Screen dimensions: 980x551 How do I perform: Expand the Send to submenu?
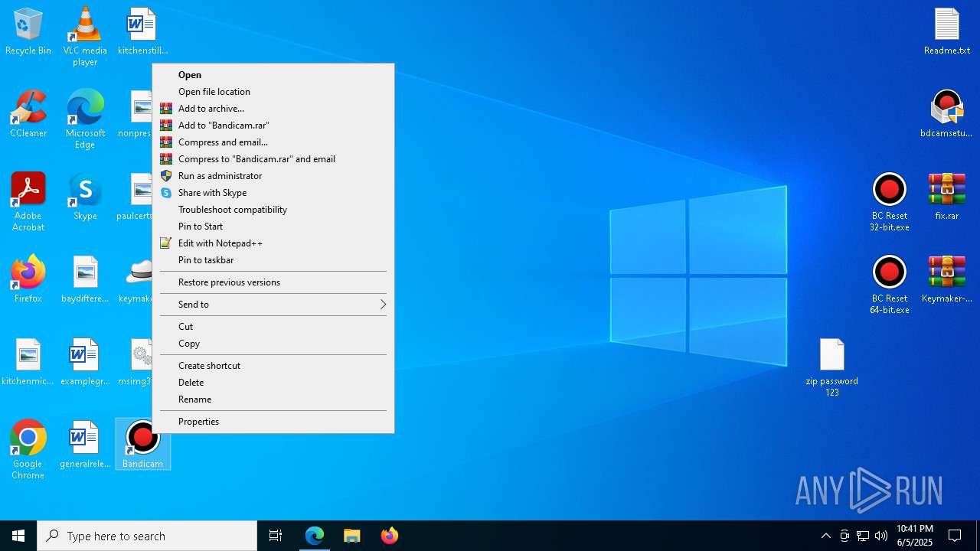273,305
